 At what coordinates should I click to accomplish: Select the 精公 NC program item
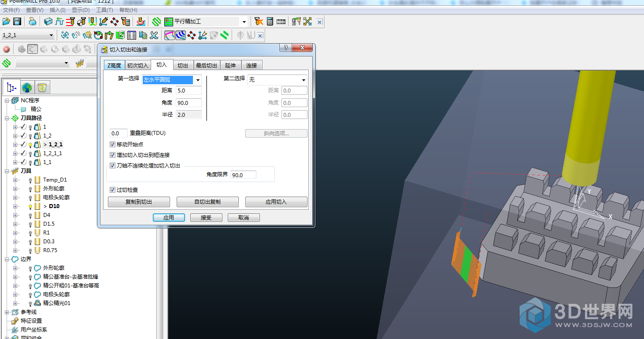(36, 109)
